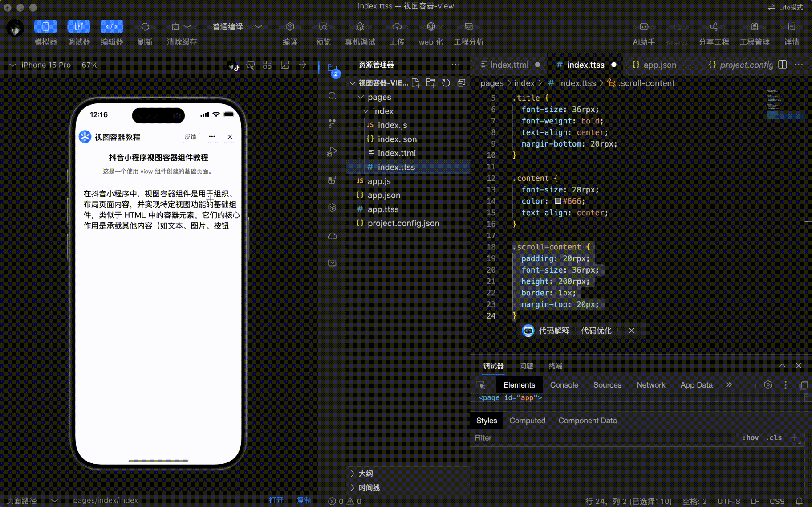Show more devtools tabs chevron

point(729,384)
